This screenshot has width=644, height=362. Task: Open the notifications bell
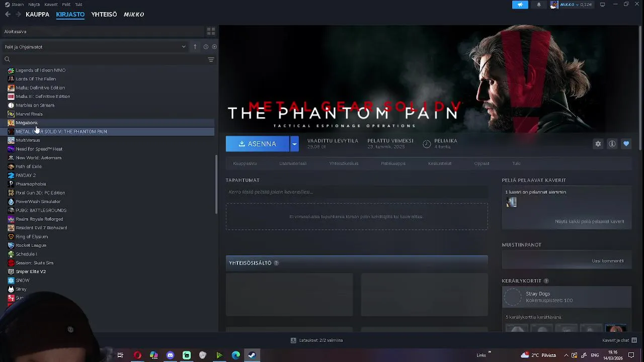(539, 5)
